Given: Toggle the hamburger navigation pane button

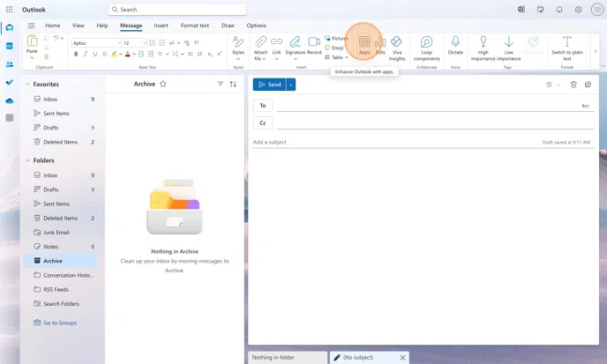Looking at the screenshot, I should click(x=32, y=26).
